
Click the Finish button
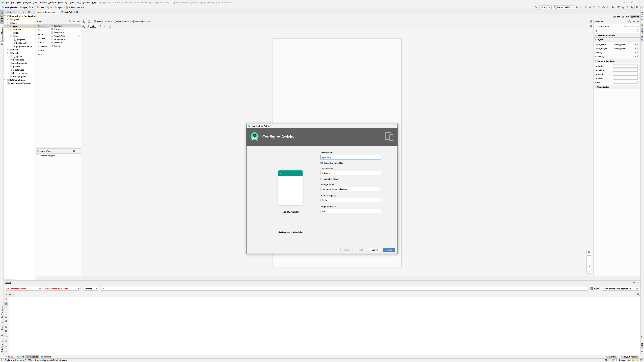click(389, 250)
